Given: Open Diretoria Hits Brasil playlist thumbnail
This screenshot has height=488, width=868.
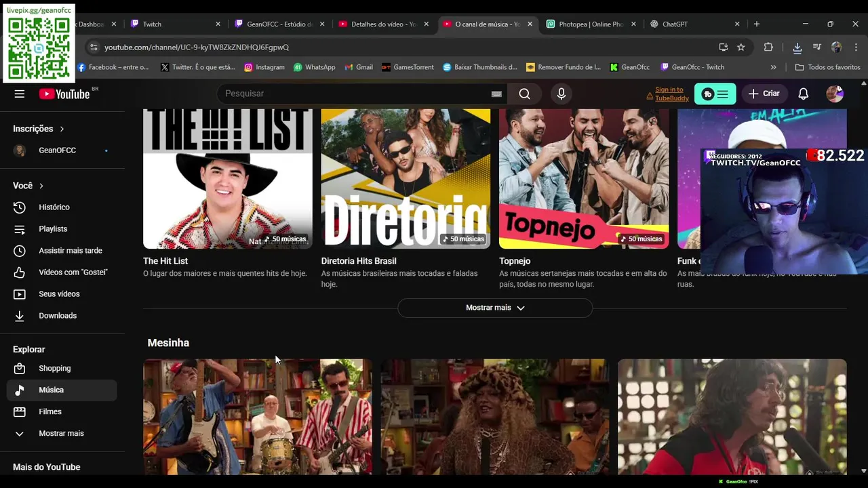Looking at the screenshot, I should tap(406, 179).
